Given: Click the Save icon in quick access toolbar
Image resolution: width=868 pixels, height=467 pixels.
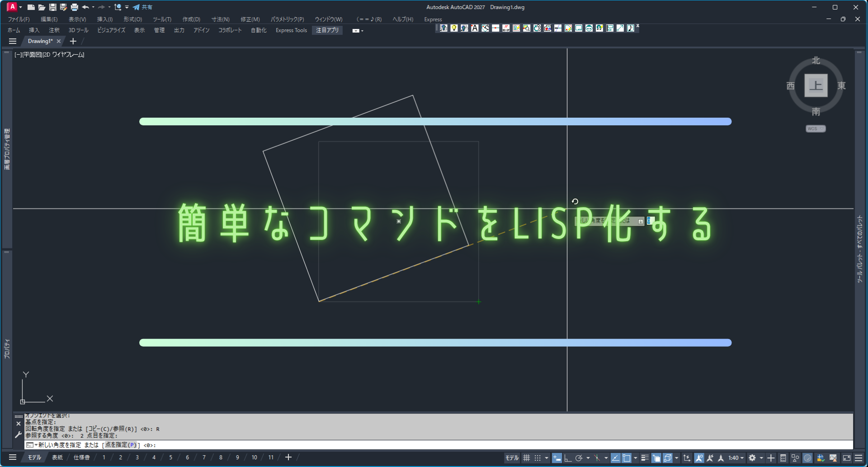Looking at the screenshot, I should point(52,7).
